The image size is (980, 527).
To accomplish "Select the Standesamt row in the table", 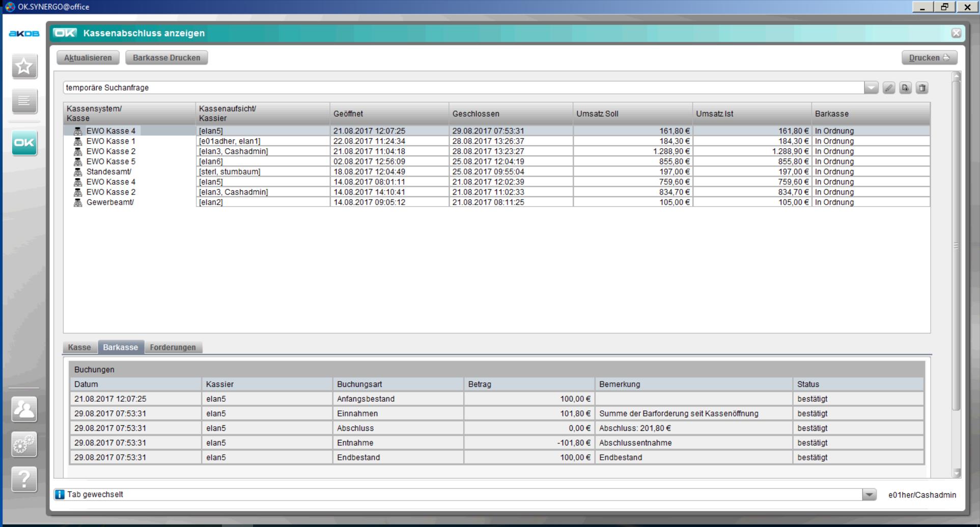I will [x=108, y=172].
